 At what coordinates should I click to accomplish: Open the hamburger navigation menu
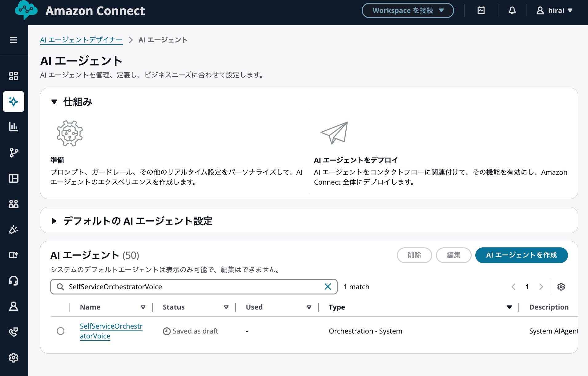click(14, 40)
